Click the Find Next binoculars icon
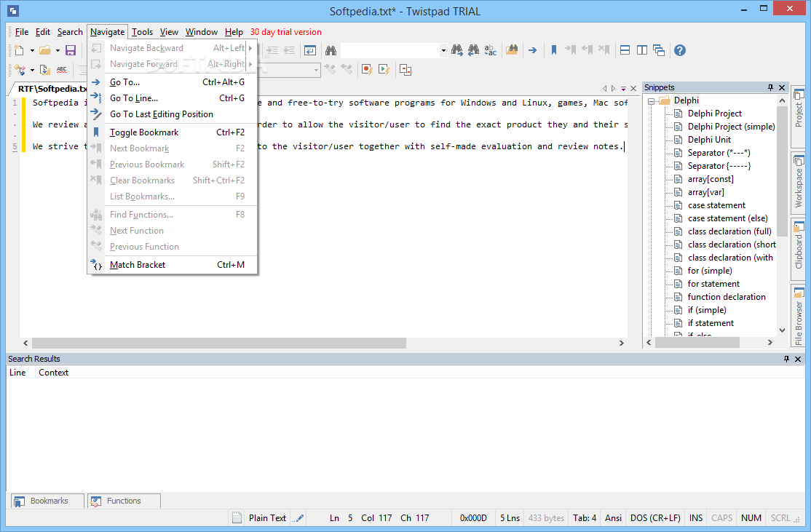 [456, 50]
